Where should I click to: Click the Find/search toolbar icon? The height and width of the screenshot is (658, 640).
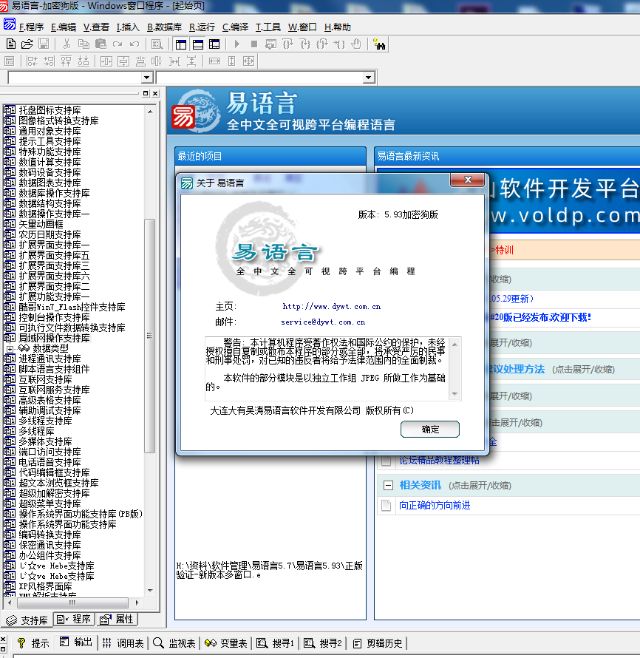pyautogui.click(x=157, y=44)
